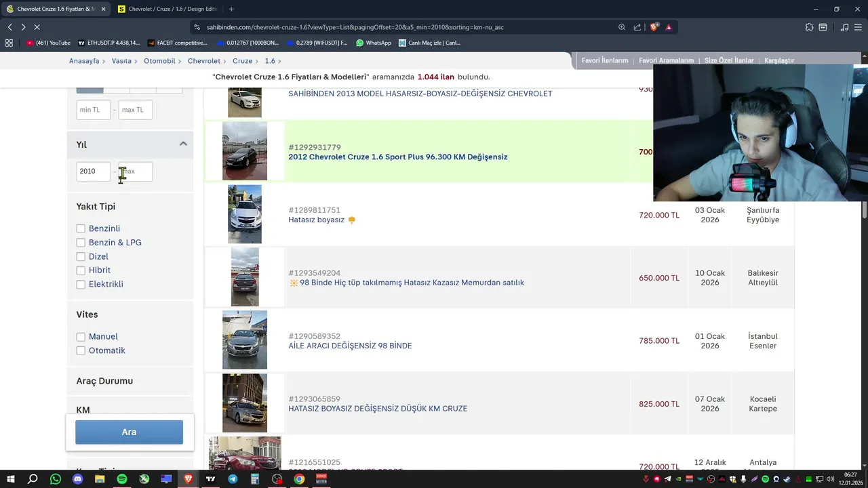The height and width of the screenshot is (488, 868).
Task: Check the Dizel checkbox
Action: [81, 257]
